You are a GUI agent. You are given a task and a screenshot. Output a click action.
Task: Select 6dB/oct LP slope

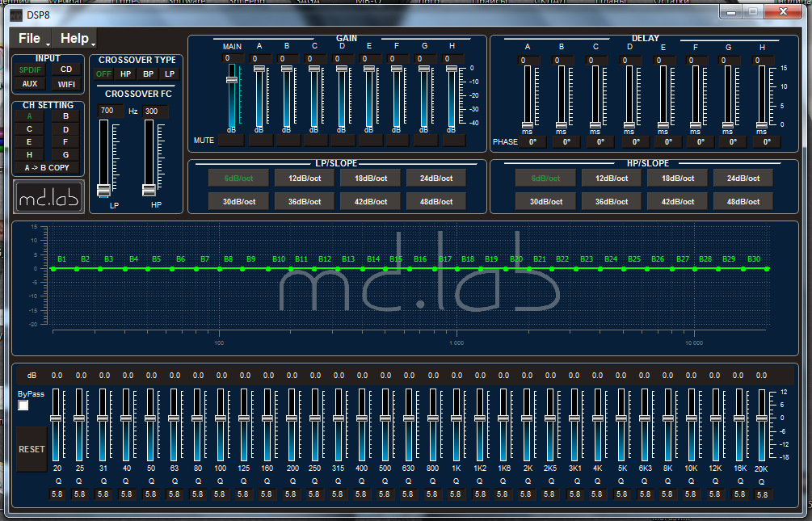point(238,179)
